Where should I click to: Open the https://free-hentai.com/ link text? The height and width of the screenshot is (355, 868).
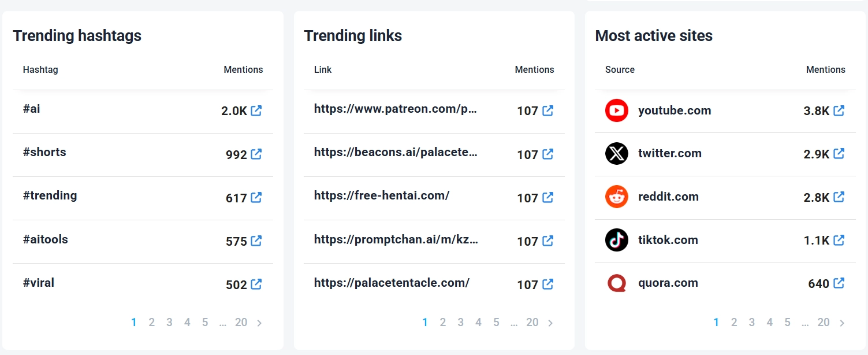click(382, 195)
